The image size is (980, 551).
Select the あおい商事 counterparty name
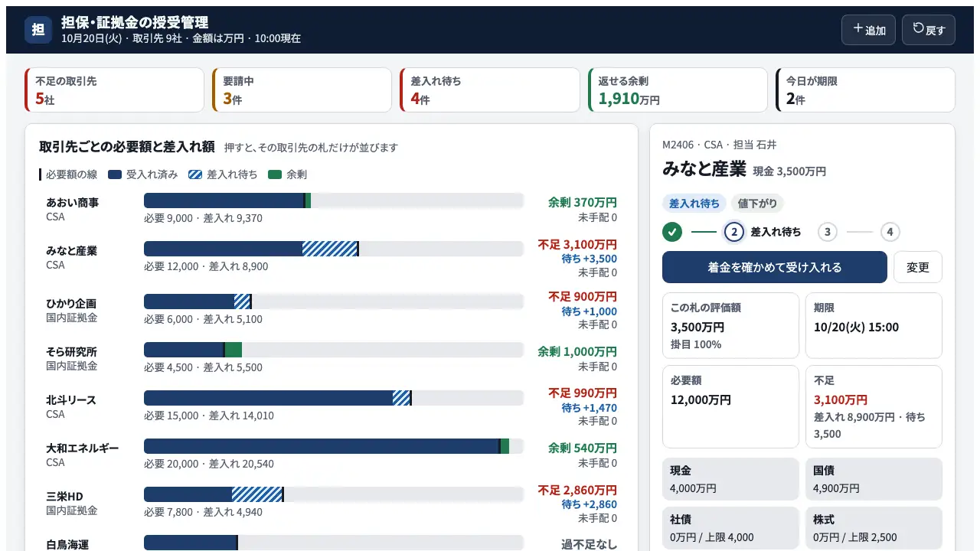(73, 203)
